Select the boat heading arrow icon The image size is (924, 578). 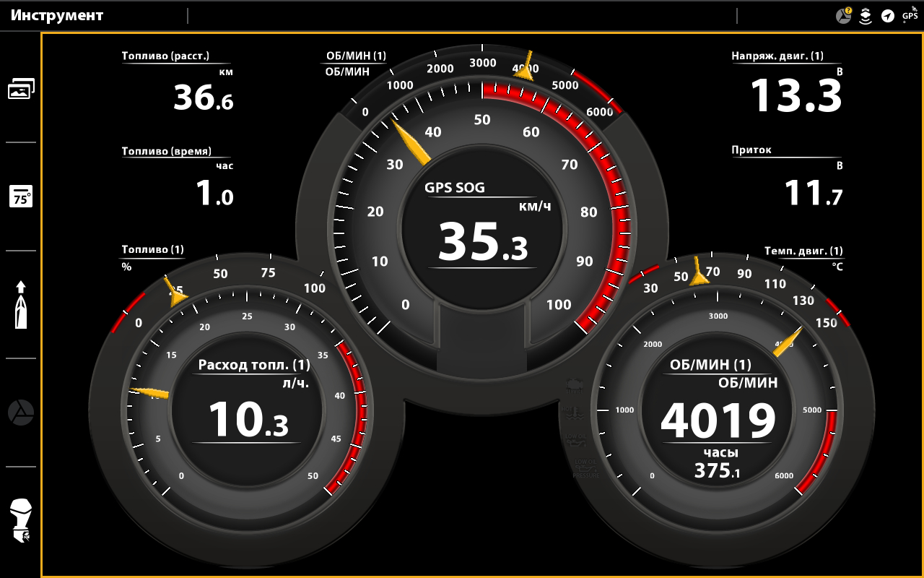21,304
